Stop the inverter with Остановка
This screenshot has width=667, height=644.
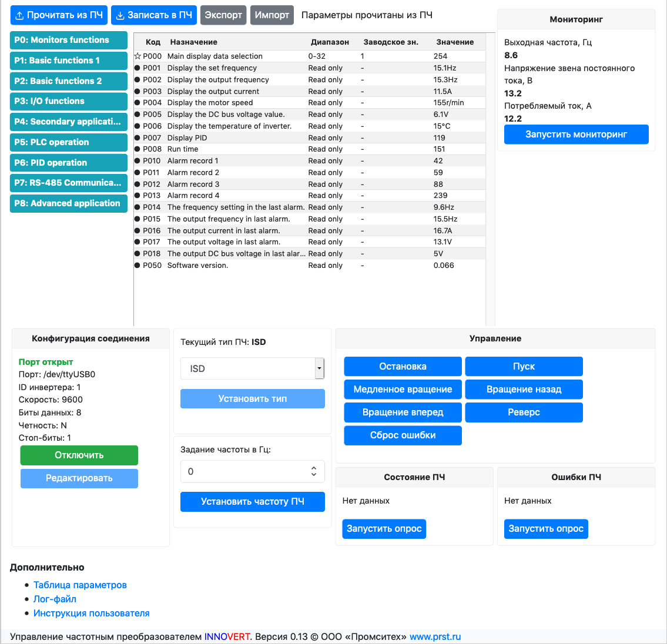coord(403,367)
